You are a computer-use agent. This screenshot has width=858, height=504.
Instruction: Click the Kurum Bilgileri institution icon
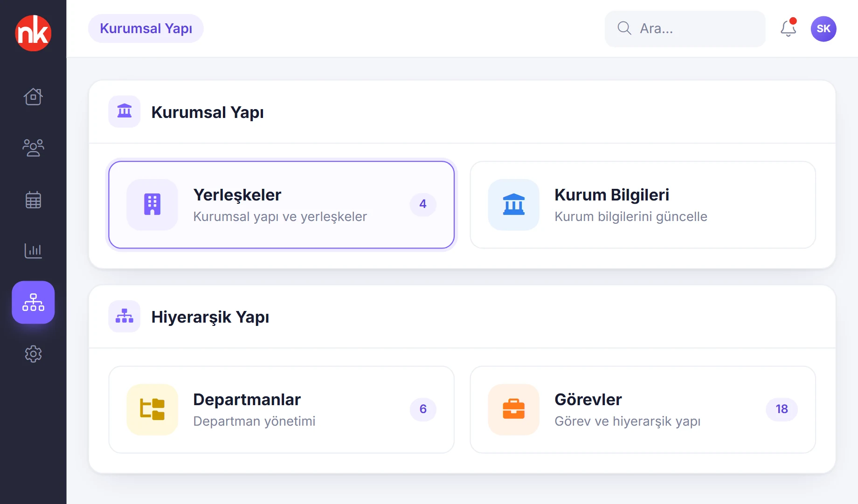513,204
